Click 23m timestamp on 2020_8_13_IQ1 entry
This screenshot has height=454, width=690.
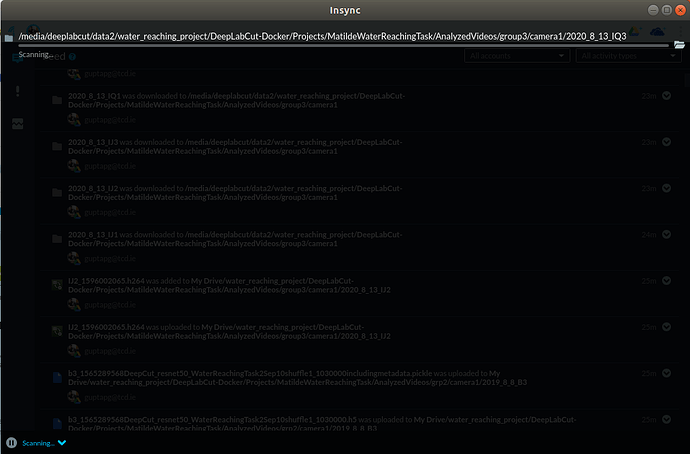coord(649,96)
